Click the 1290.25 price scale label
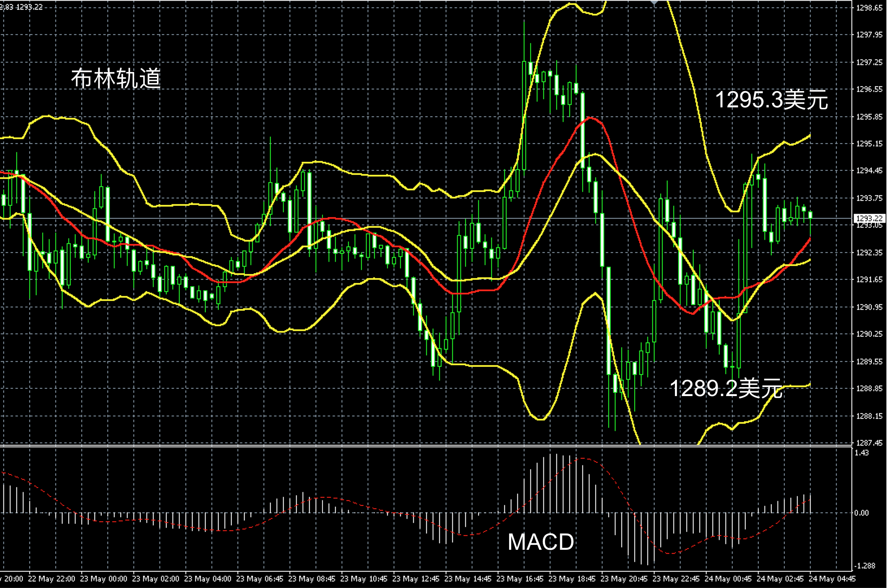The image size is (888, 588). click(x=869, y=334)
